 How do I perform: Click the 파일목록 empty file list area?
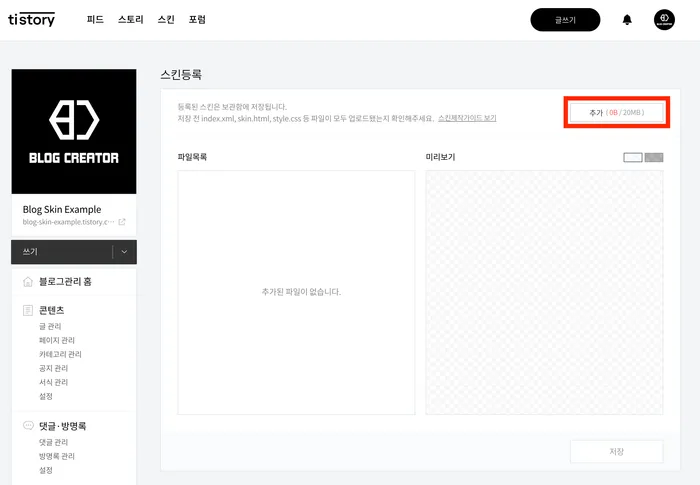point(296,293)
